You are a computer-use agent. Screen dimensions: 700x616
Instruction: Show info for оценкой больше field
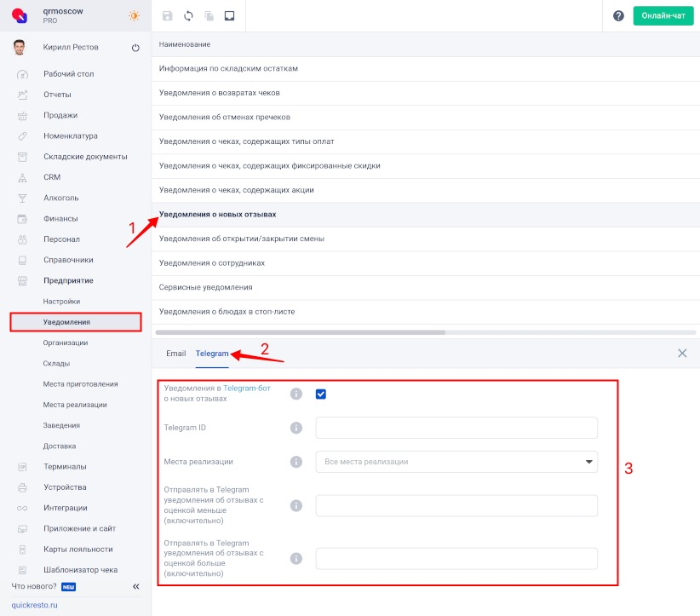pos(296,558)
